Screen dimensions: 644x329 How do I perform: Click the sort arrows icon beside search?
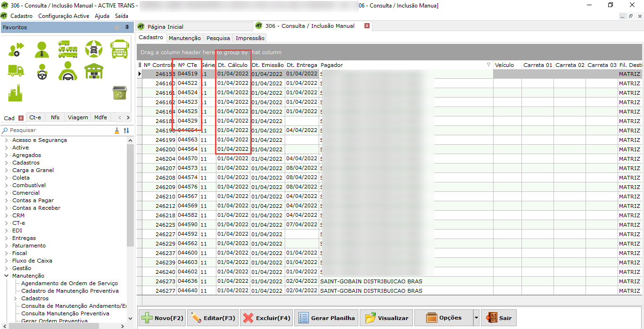point(126,131)
